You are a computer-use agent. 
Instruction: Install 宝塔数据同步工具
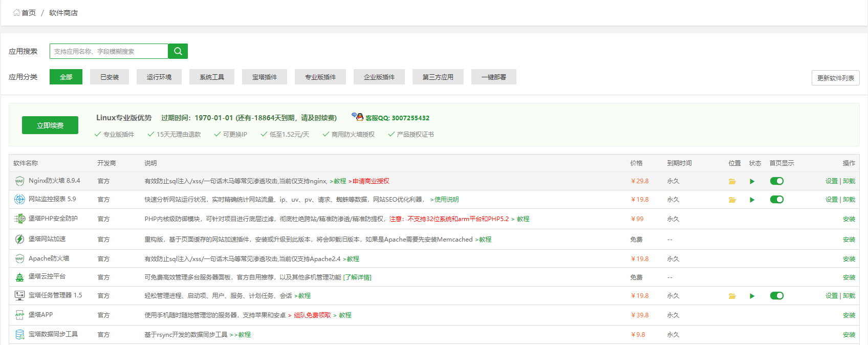(849, 335)
